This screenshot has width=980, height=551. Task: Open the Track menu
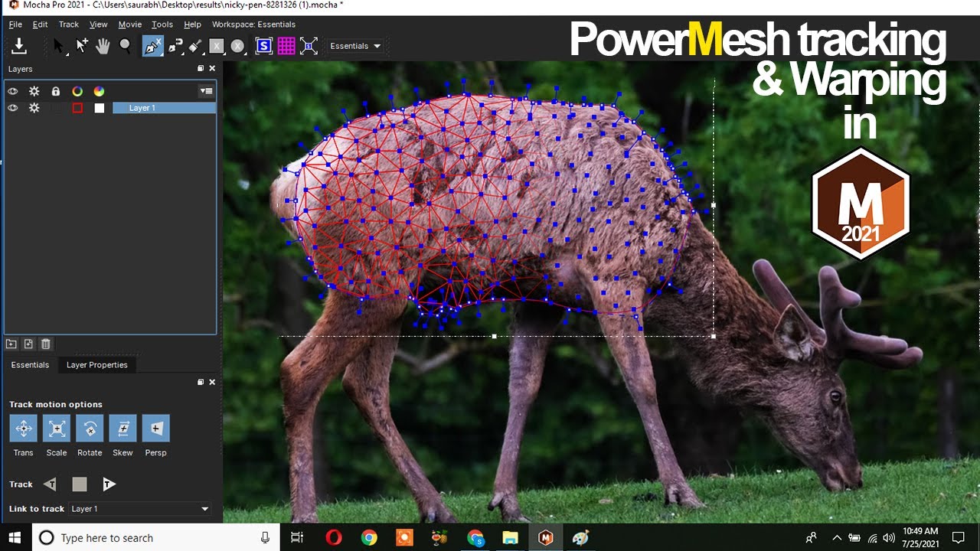coord(69,24)
